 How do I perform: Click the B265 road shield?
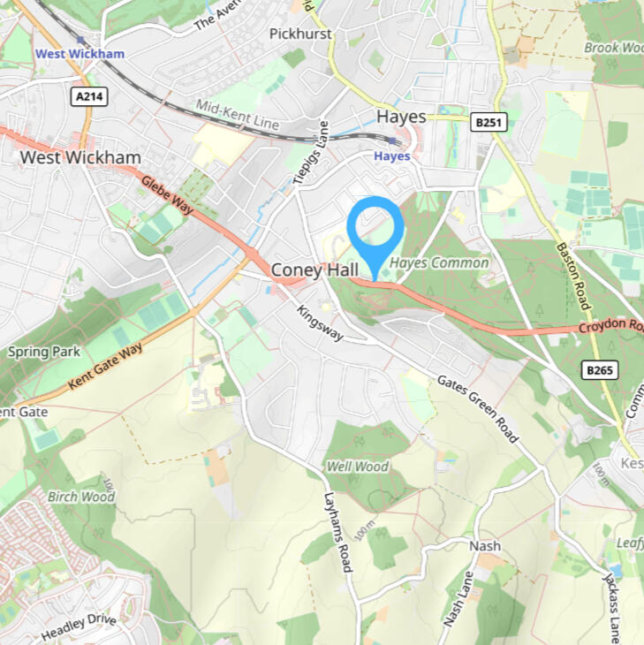600,370
